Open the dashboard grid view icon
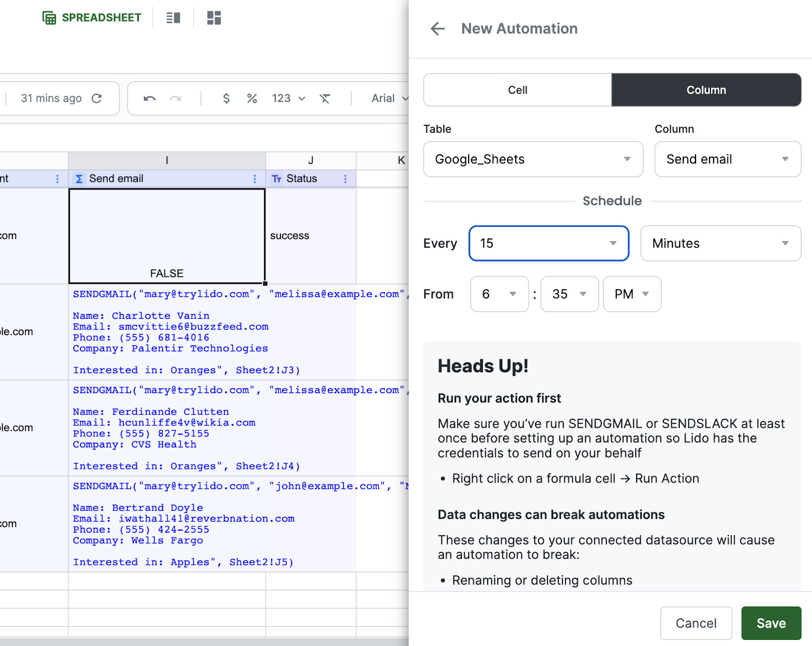Screen dimensions: 812x646 (214, 18)
